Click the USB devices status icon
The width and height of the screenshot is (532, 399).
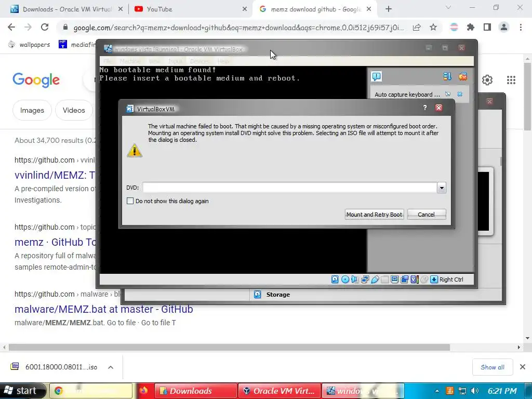point(375,279)
